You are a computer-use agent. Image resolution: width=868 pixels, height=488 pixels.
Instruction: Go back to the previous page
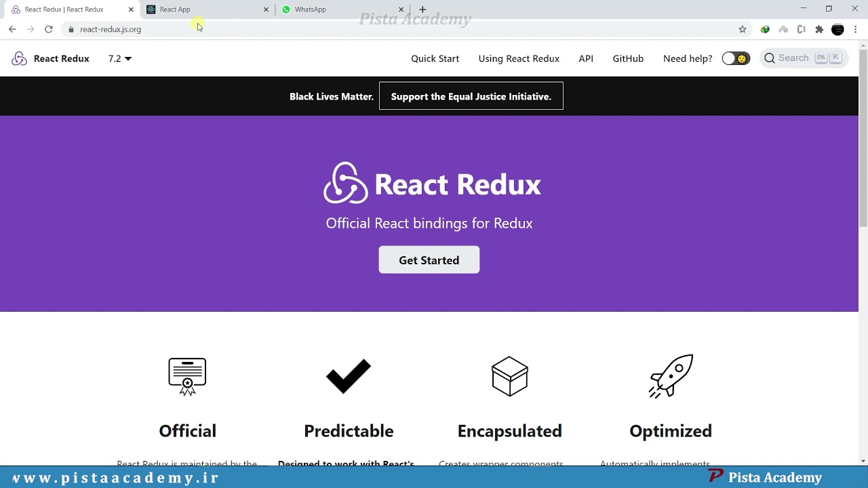12,29
